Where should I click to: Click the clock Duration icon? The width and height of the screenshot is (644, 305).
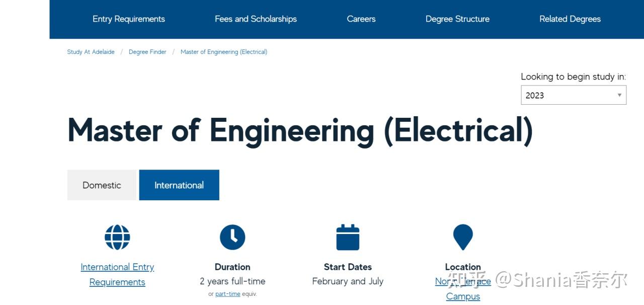(x=232, y=238)
